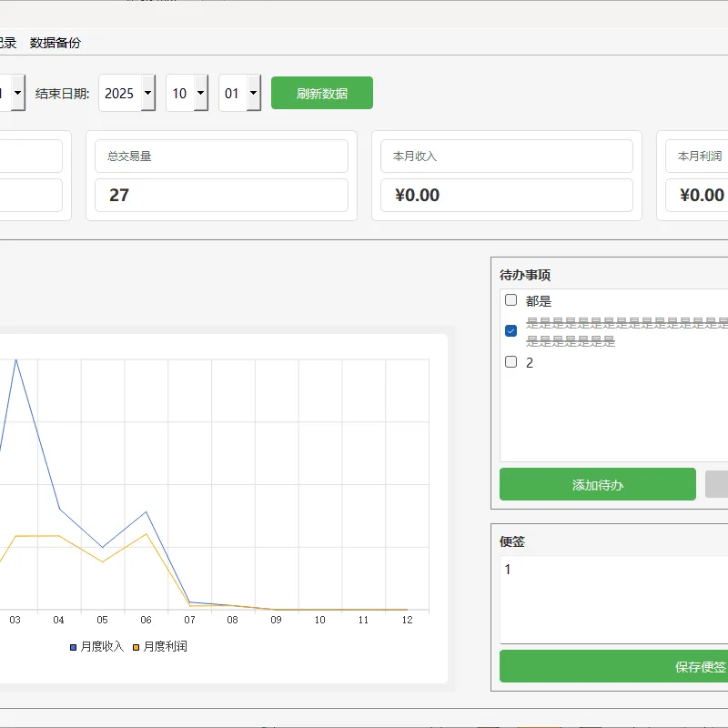Uncheck the completed strikethrough to-do item
This screenshot has width=728, height=728.
click(x=511, y=330)
